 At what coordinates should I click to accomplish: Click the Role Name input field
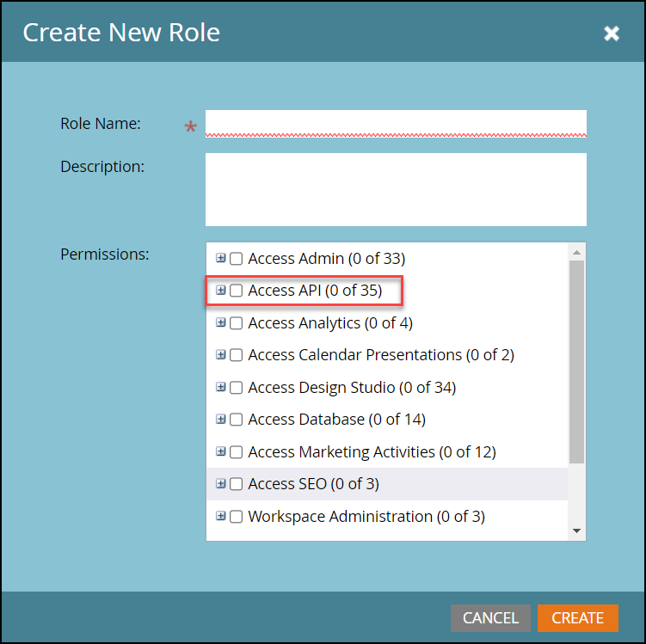pos(396,123)
